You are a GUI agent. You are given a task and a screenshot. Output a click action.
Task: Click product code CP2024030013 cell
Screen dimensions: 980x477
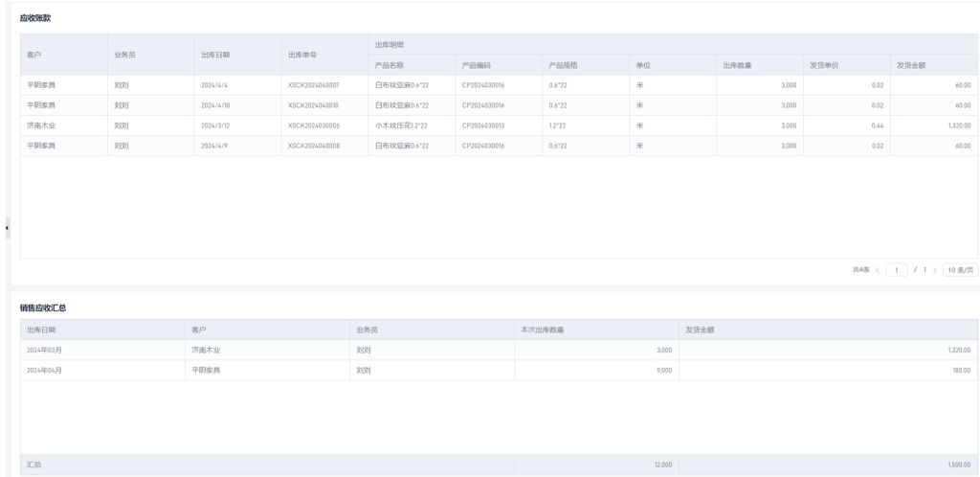click(482, 125)
